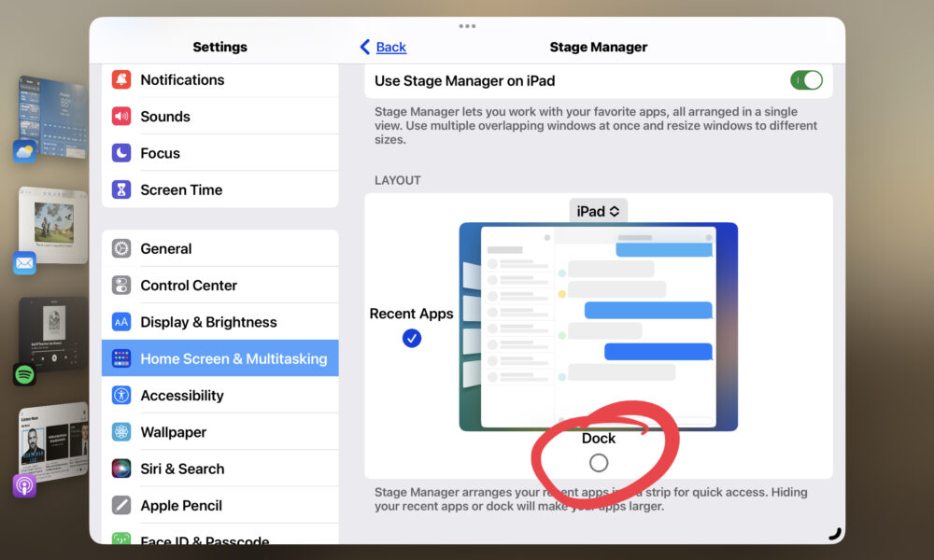
Task: Tap the Stage Manager layout preview image
Action: 599,327
